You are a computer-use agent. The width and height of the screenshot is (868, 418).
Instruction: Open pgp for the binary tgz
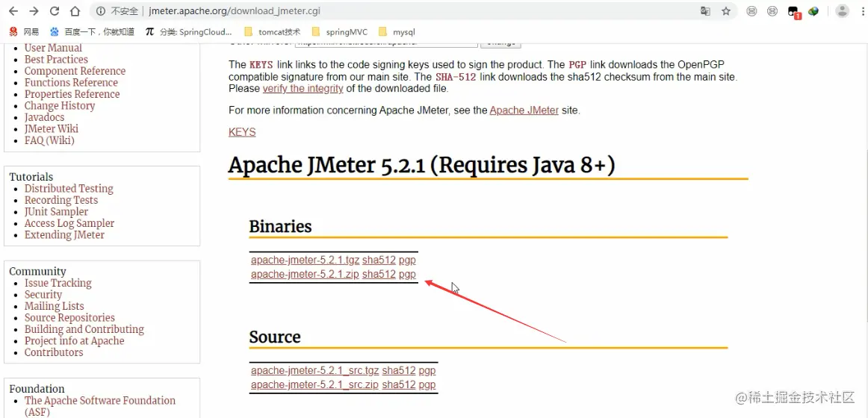tap(407, 261)
